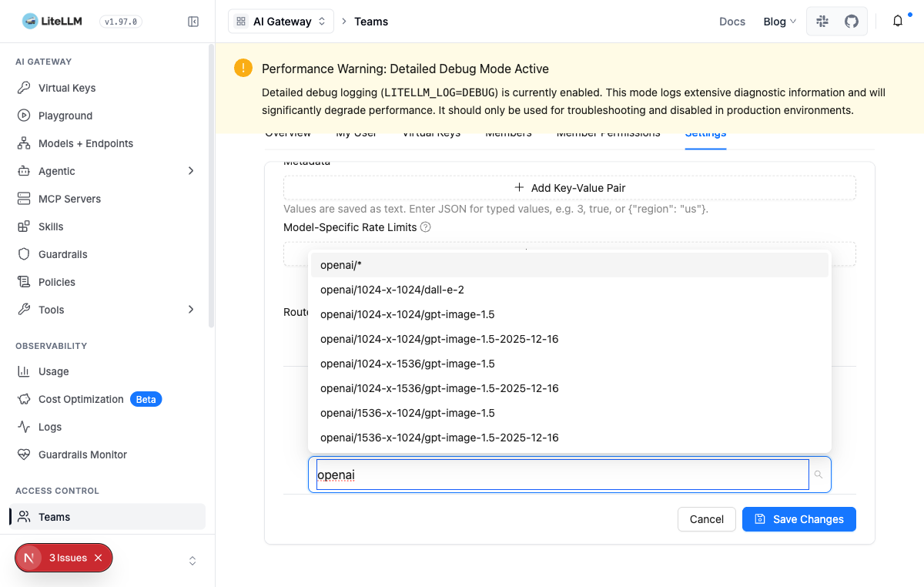Image resolution: width=924 pixels, height=587 pixels.
Task: Collapse the sidebar panel icon
Action: [x=193, y=22]
